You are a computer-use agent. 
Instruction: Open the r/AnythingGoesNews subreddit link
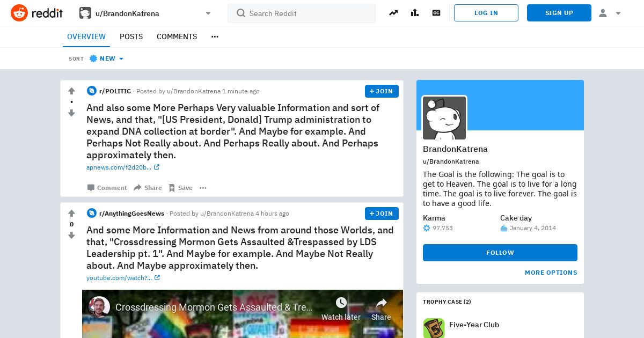(x=131, y=214)
